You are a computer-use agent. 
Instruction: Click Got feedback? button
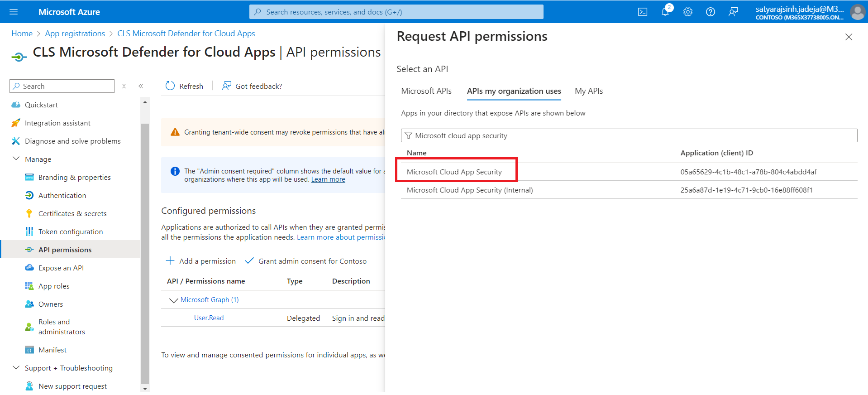pos(252,86)
